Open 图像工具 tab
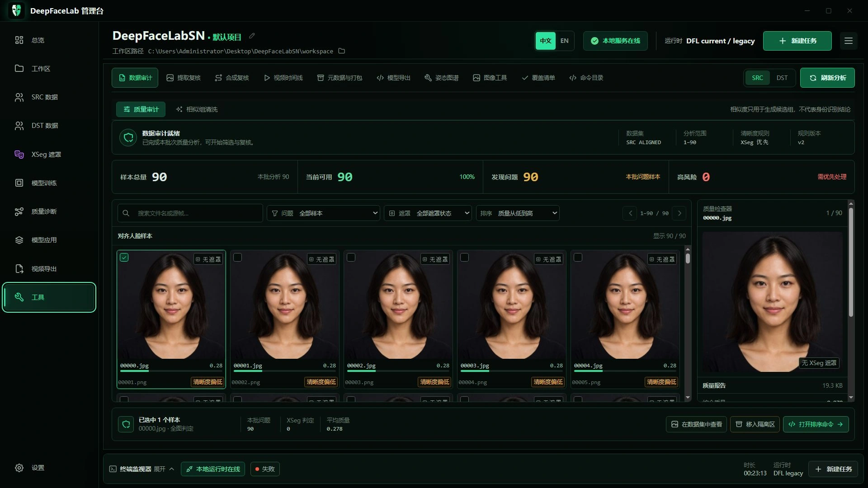 point(490,78)
